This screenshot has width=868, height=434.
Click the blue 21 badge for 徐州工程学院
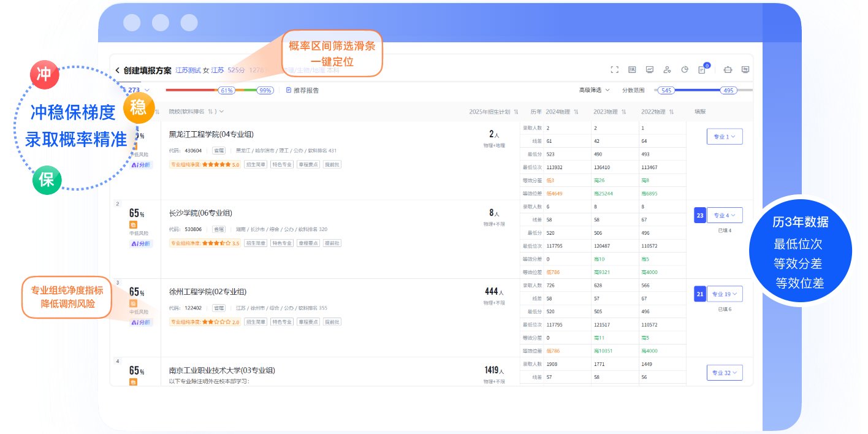coord(699,294)
